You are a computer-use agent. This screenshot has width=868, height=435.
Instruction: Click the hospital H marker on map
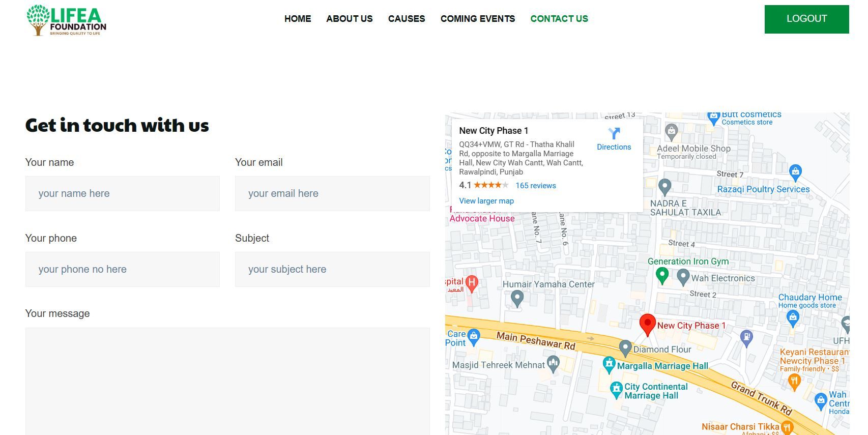[x=472, y=283]
